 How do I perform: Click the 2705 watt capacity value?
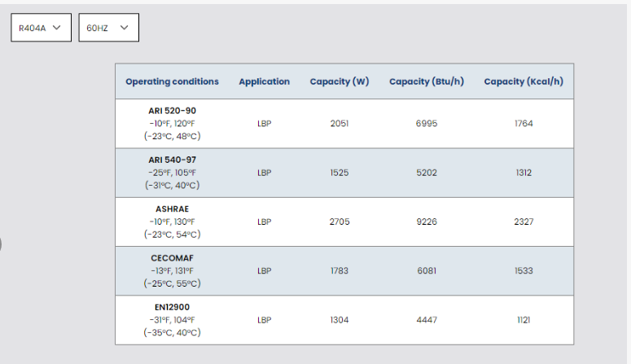340,221
